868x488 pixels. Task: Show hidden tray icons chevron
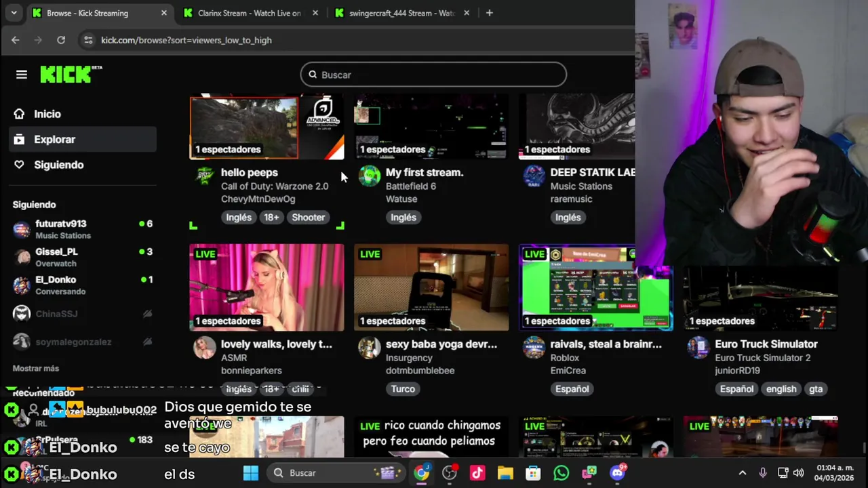pyautogui.click(x=743, y=473)
